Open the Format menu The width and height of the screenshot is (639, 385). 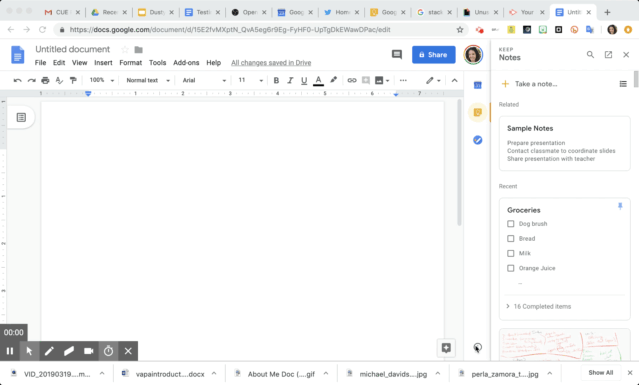pyautogui.click(x=130, y=63)
